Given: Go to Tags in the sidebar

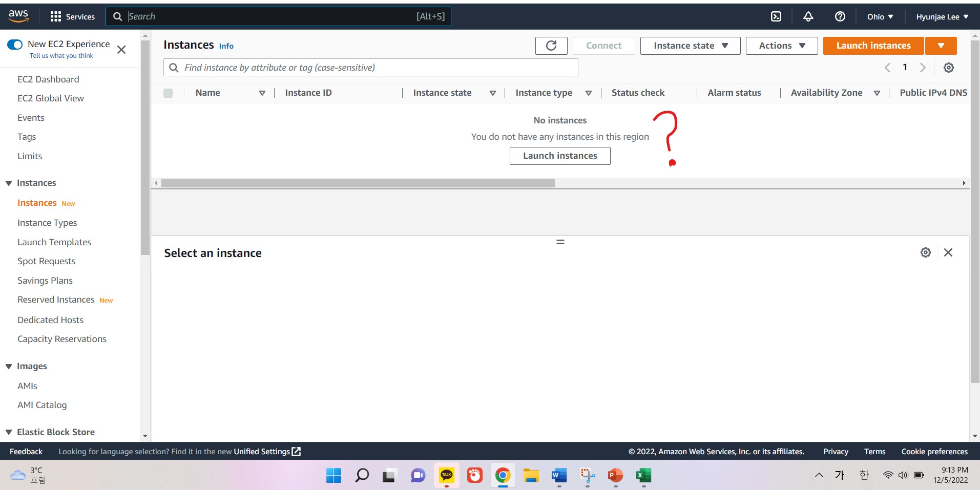Looking at the screenshot, I should coord(27,137).
